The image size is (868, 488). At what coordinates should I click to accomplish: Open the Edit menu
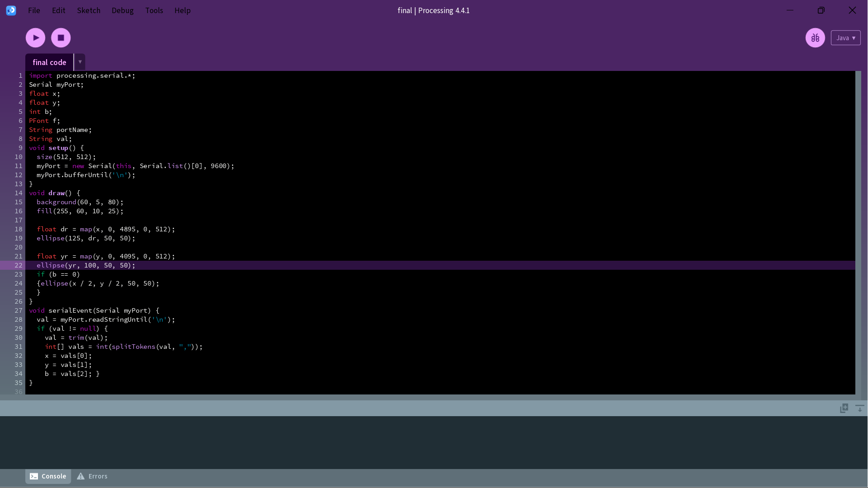(x=58, y=10)
